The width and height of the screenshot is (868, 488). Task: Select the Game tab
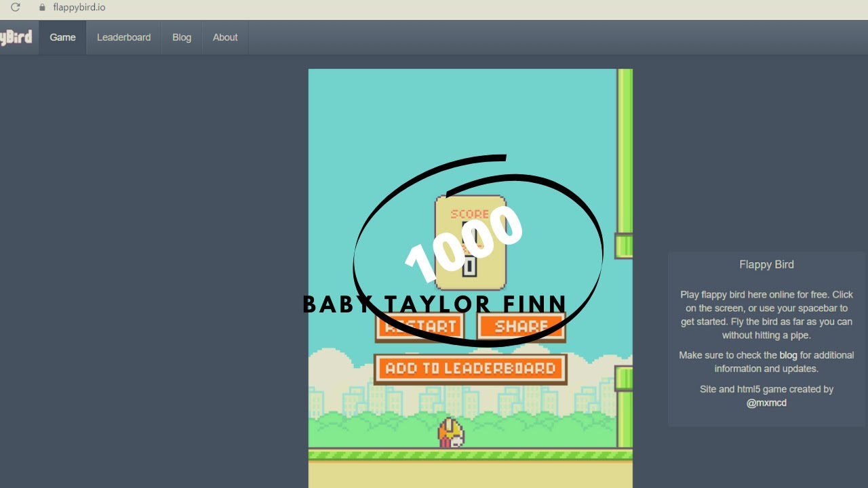coord(62,37)
